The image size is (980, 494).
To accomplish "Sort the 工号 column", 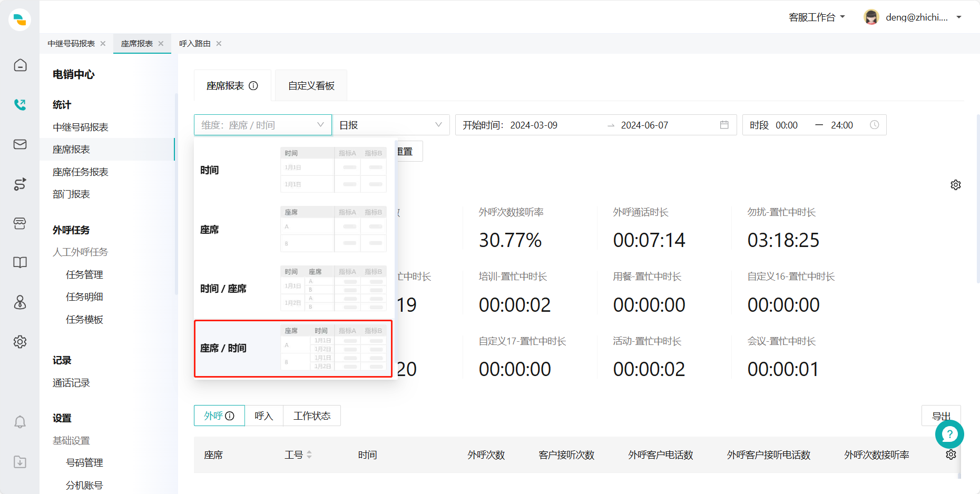I will click(x=309, y=455).
